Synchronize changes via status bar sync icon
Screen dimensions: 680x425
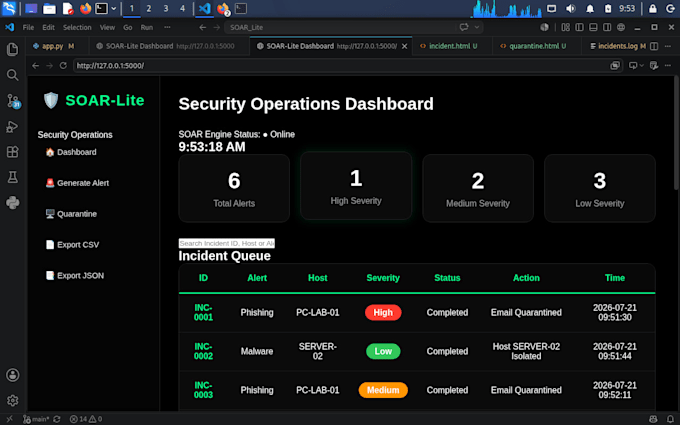[x=57, y=419]
